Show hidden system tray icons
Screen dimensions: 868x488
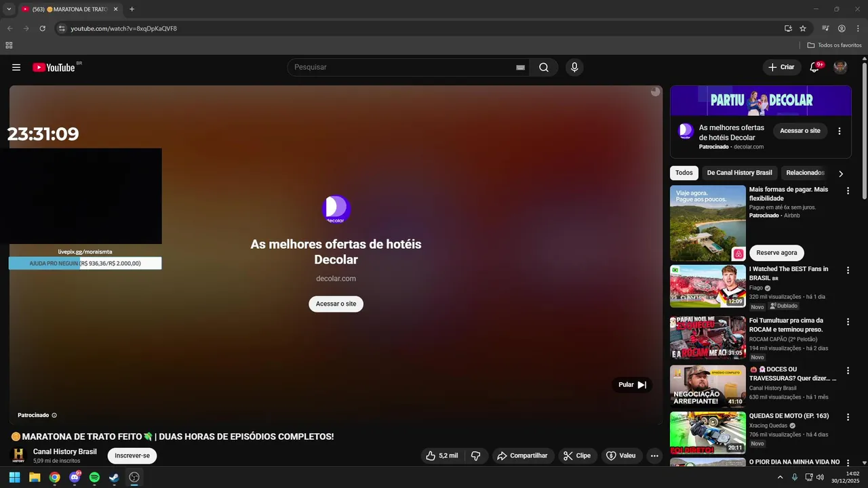(780, 478)
